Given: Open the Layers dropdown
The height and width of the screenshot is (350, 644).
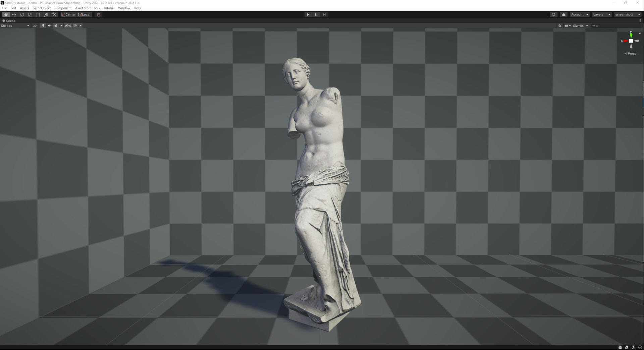Looking at the screenshot, I should tap(601, 14).
